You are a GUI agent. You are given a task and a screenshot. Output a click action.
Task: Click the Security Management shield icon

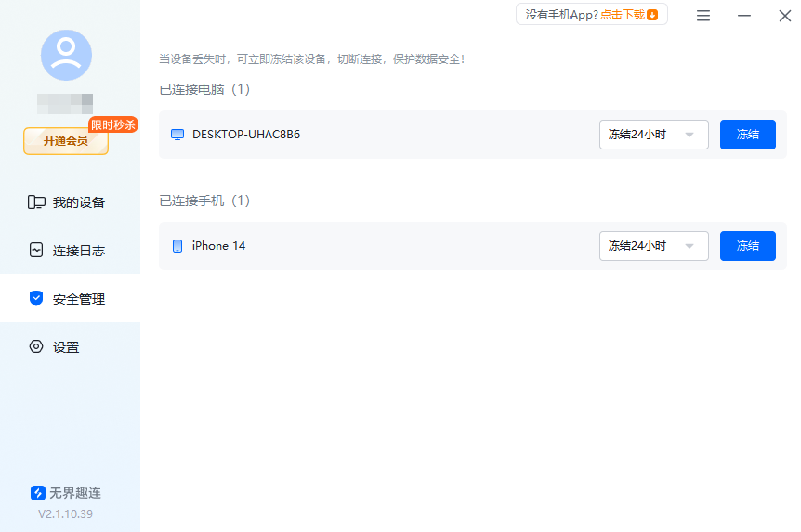click(x=36, y=299)
